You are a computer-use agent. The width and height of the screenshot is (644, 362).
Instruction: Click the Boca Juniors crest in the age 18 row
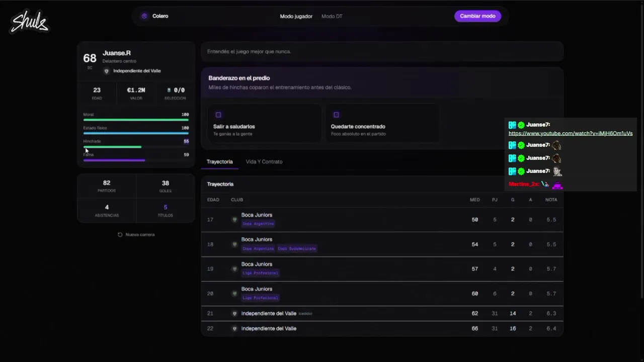(x=234, y=244)
